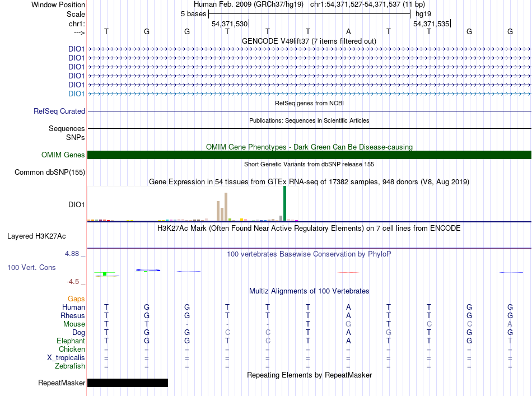Screen dimensions: 532x396
Task: Click the Window Position label
Action: tap(58, 4)
